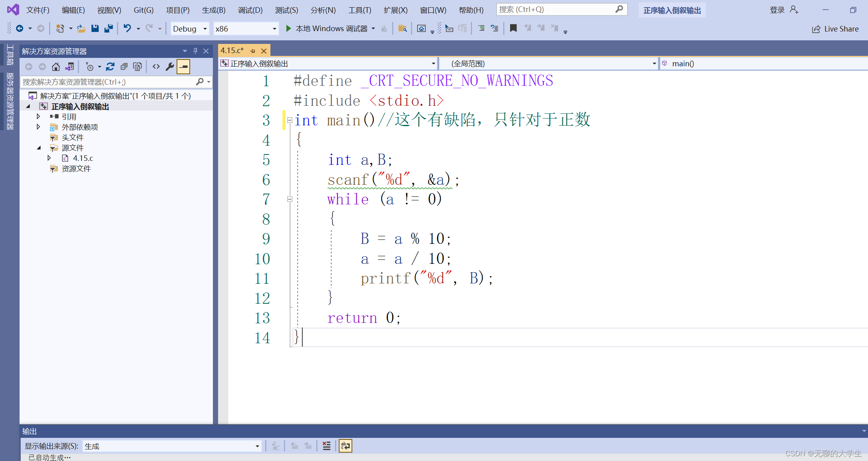This screenshot has width=868, height=461.
Task: Click the Find in Files icon
Action: [402, 28]
